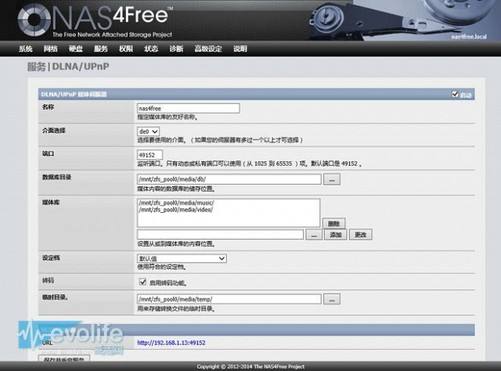
Task: Click the NAS4Free logo icon
Action: [x=34, y=20]
